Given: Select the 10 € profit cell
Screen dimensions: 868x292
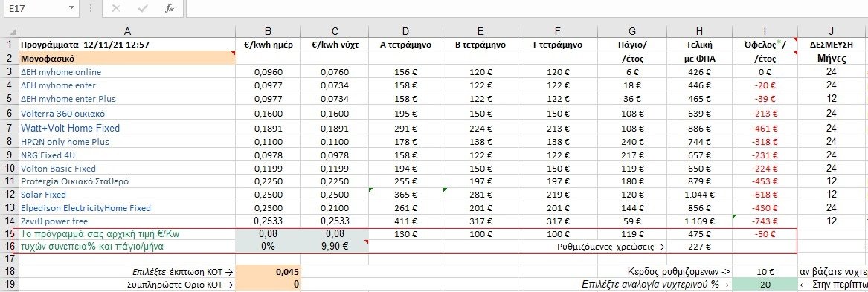Looking at the screenshot, I should tap(765, 271).
